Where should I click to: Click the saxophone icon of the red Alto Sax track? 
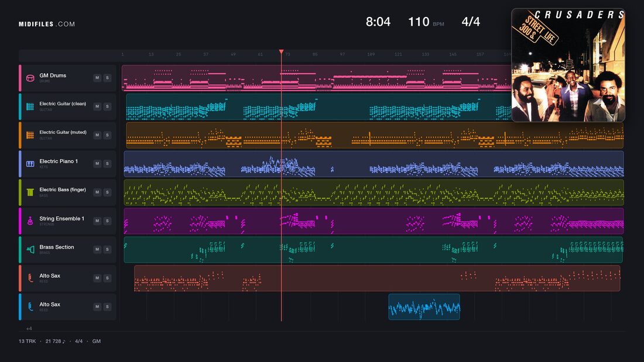pyautogui.click(x=30, y=278)
